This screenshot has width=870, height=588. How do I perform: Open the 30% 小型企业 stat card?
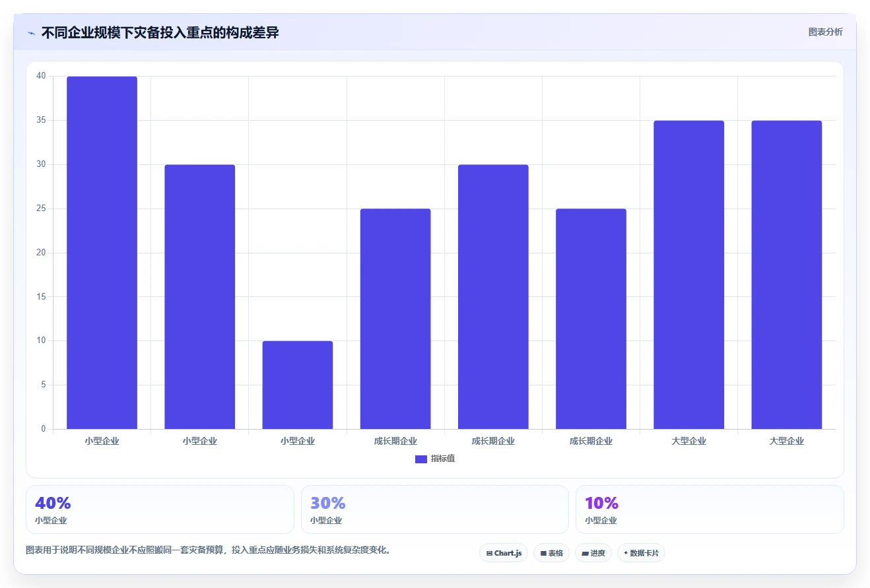(435, 509)
